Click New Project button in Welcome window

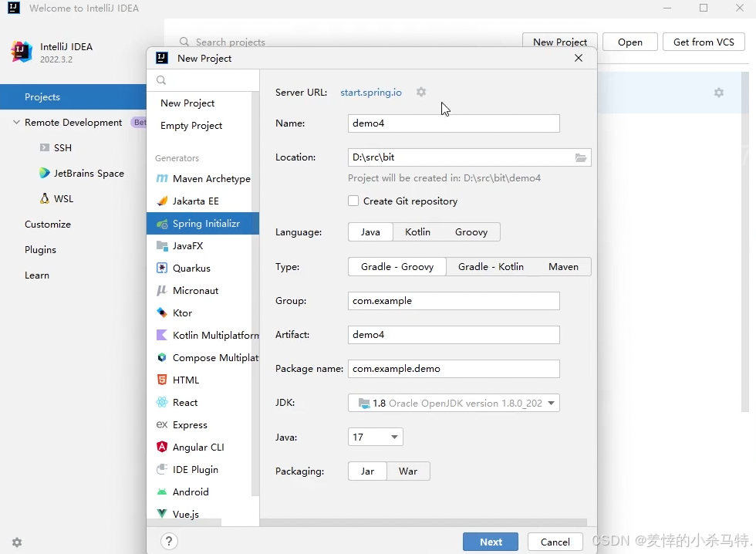pyautogui.click(x=560, y=42)
